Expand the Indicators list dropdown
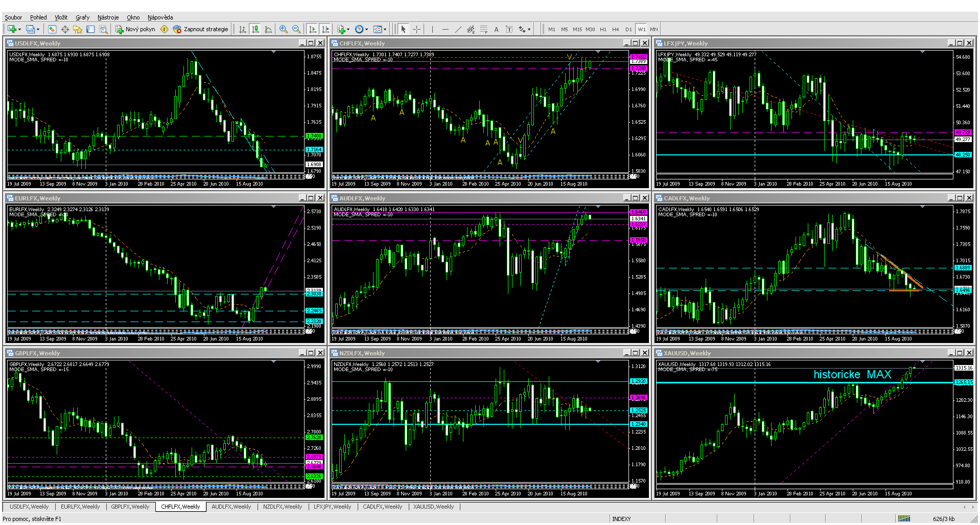980x525 pixels. click(348, 29)
